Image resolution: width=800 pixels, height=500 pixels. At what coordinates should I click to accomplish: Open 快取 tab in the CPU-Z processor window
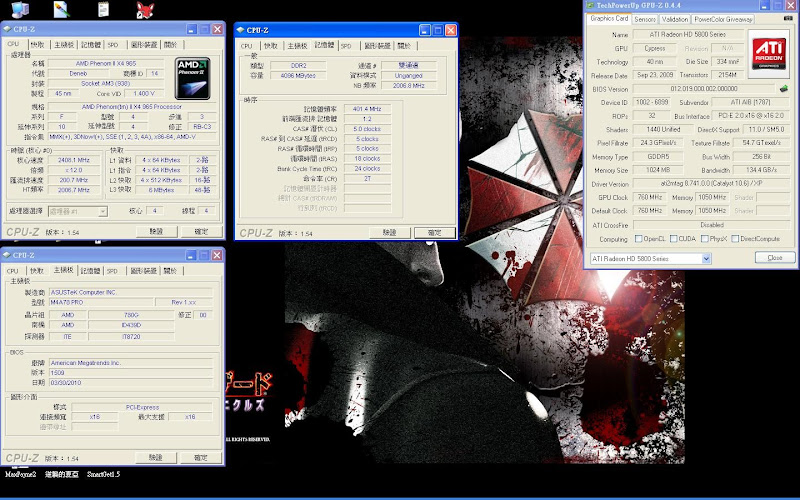pyautogui.click(x=37, y=45)
